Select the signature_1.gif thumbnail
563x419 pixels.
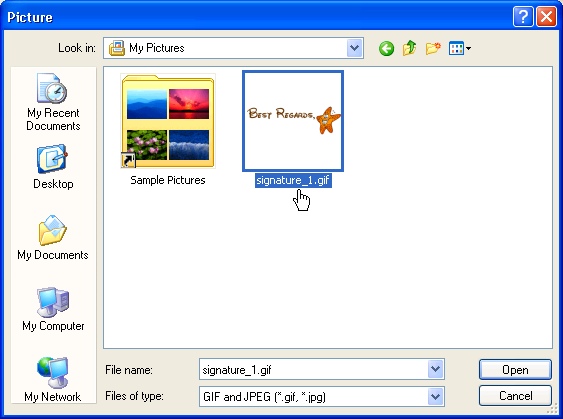[293, 121]
